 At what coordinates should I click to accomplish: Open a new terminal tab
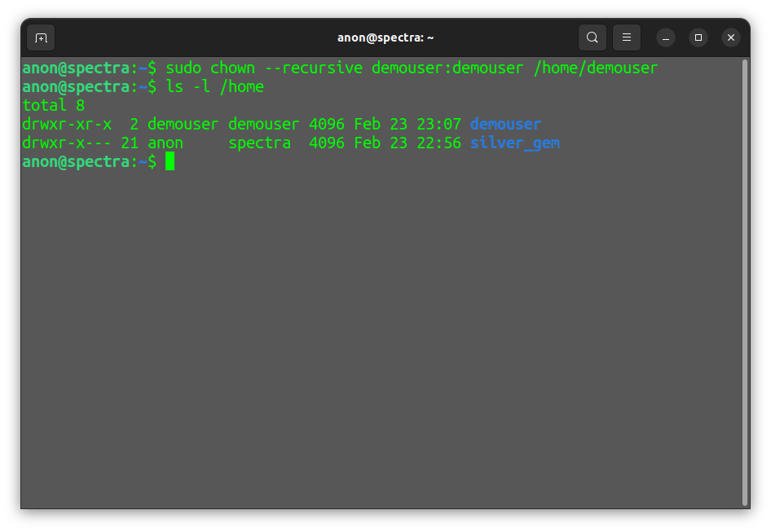pos(41,37)
